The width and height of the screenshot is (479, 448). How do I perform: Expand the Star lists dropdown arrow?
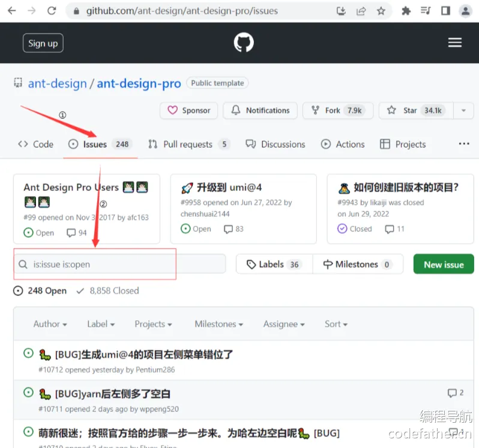click(463, 110)
